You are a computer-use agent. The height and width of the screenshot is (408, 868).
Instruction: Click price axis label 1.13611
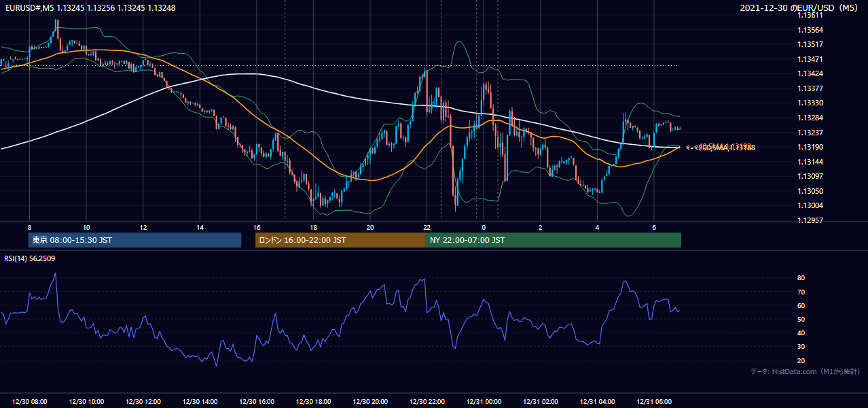pyautogui.click(x=810, y=16)
